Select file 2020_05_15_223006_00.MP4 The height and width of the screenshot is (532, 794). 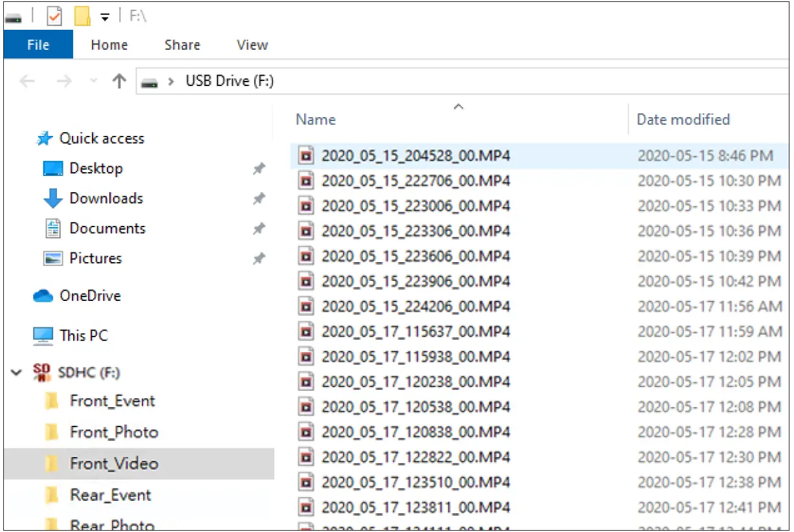[415, 206]
